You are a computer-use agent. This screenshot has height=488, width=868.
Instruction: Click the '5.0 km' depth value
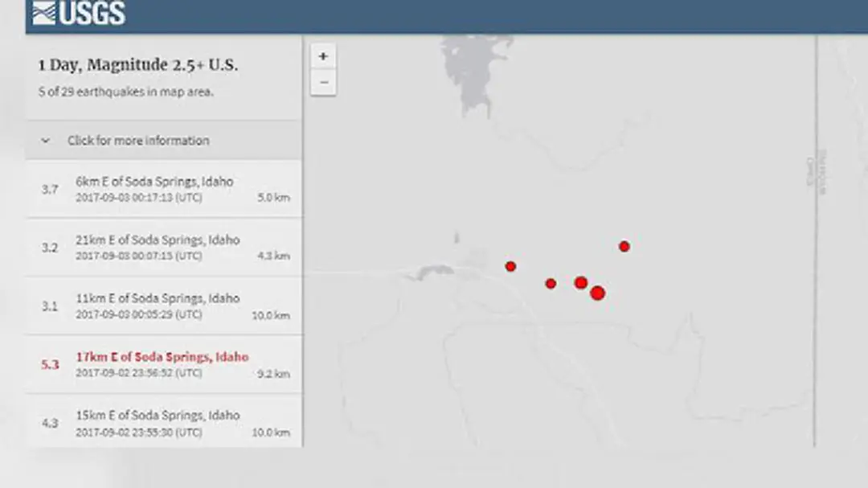[273, 198]
